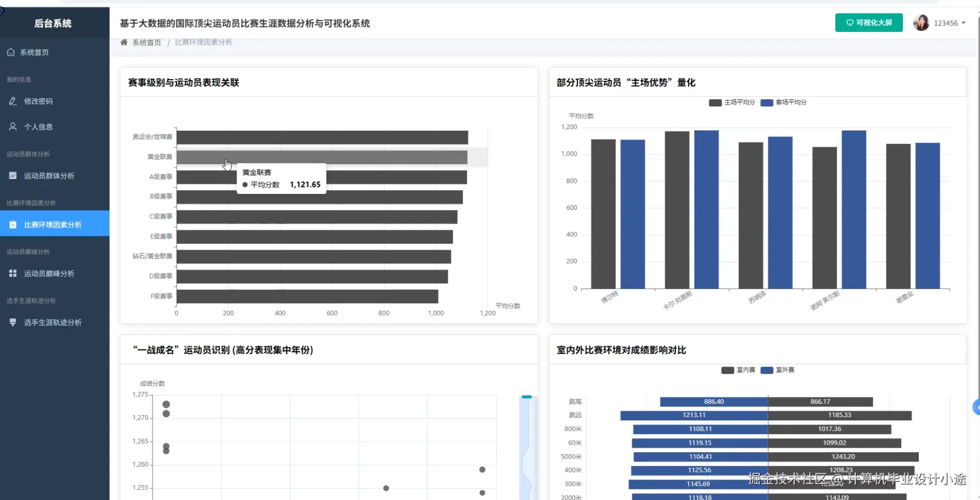Image resolution: width=980 pixels, height=500 pixels.
Task: Select the pencil icon for 修改密码
Action: [x=12, y=101]
